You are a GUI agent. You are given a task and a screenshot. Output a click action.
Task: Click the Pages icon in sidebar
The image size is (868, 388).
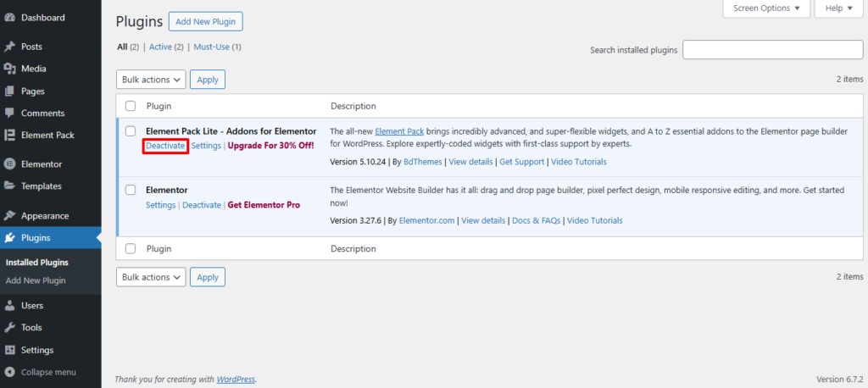[9, 91]
